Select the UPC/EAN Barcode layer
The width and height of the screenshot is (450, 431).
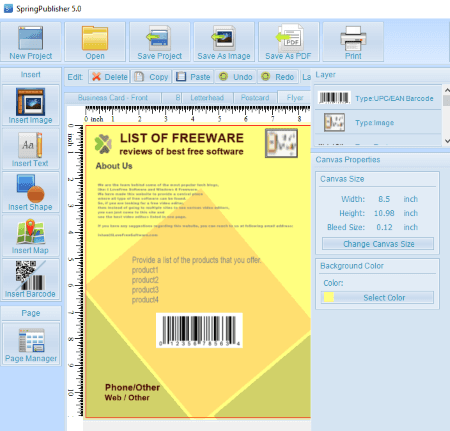378,98
